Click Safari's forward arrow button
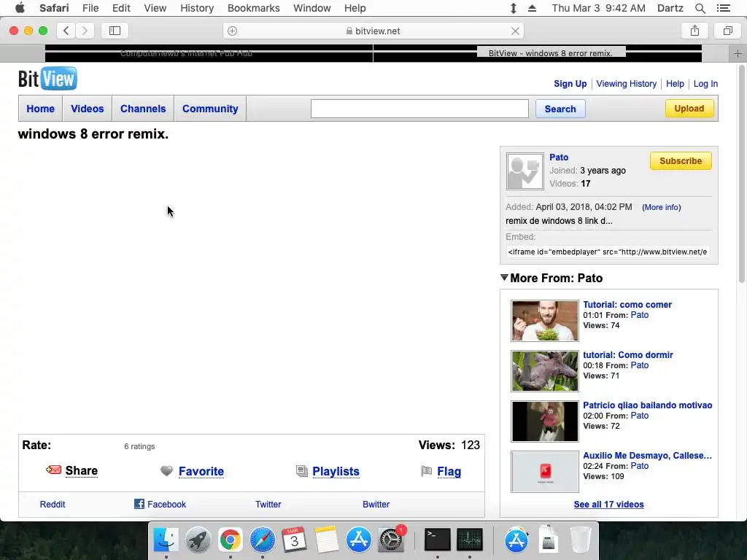The width and height of the screenshot is (747, 560). (85, 31)
